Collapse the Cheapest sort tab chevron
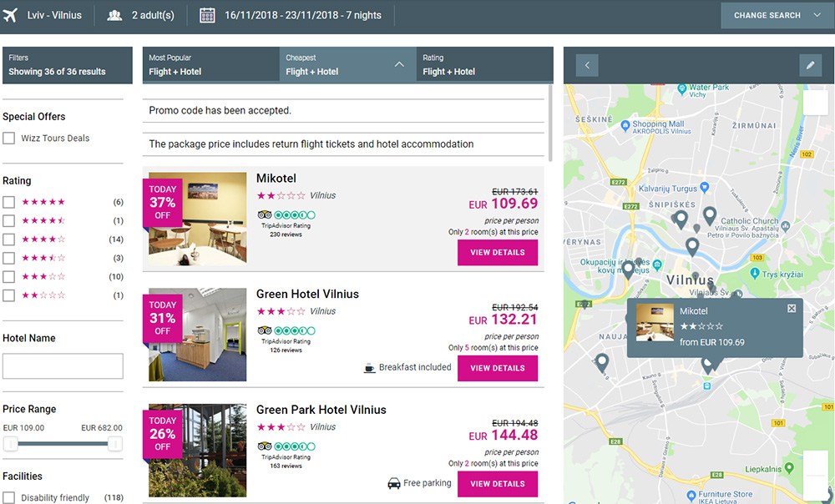 399,64
